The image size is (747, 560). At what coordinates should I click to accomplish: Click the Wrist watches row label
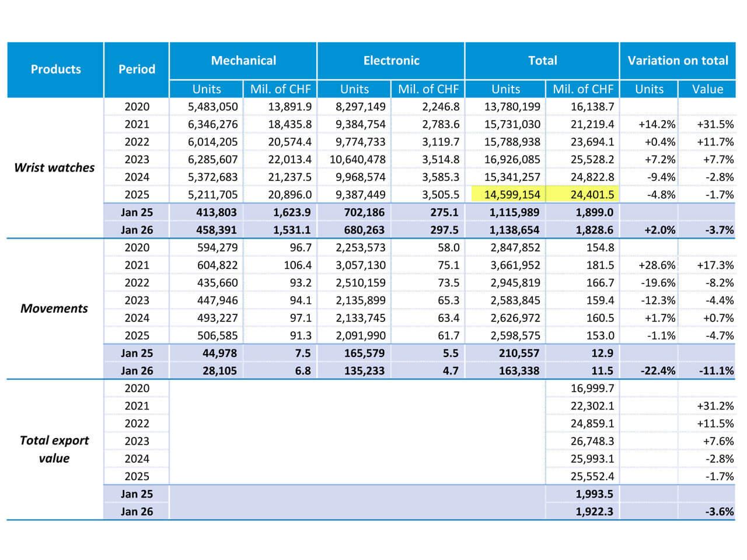point(54,168)
